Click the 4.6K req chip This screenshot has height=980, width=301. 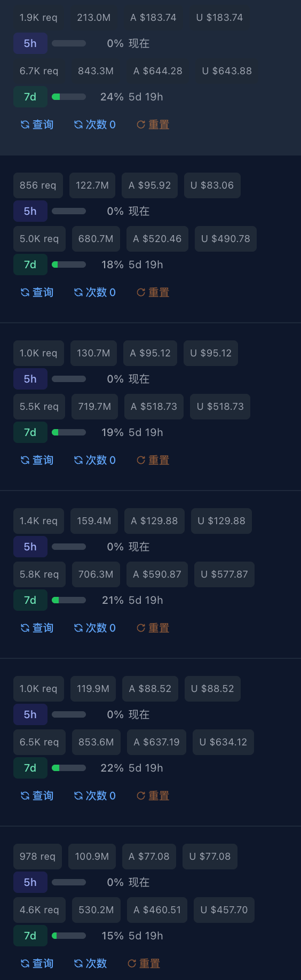pyautogui.click(x=39, y=910)
